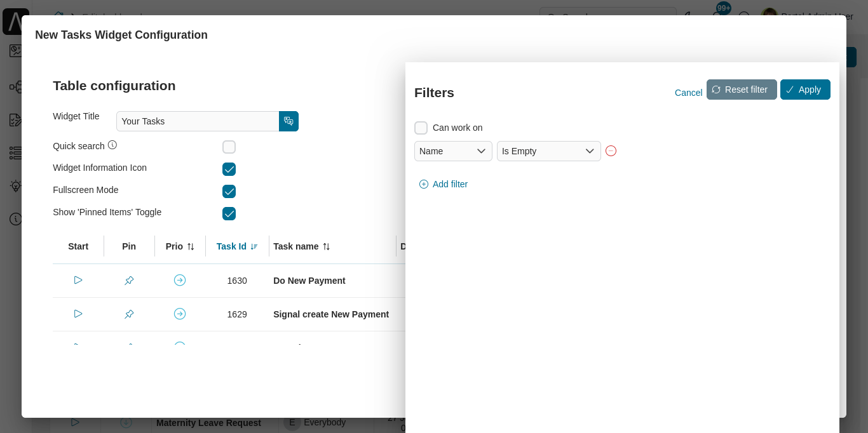Open the notifications icon showing 99+
Image resolution: width=868 pixels, height=433 pixels.
[x=722, y=9]
